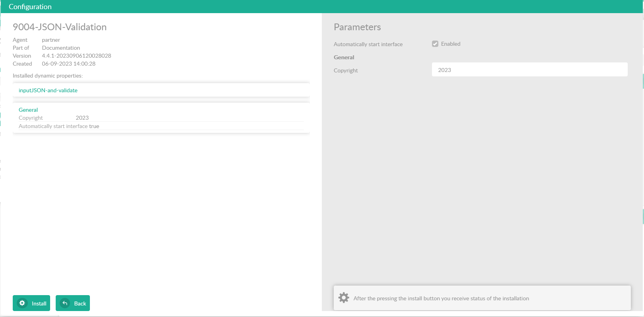The width and height of the screenshot is (644, 317).
Task: Go back using the Back button label
Action: click(x=80, y=303)
